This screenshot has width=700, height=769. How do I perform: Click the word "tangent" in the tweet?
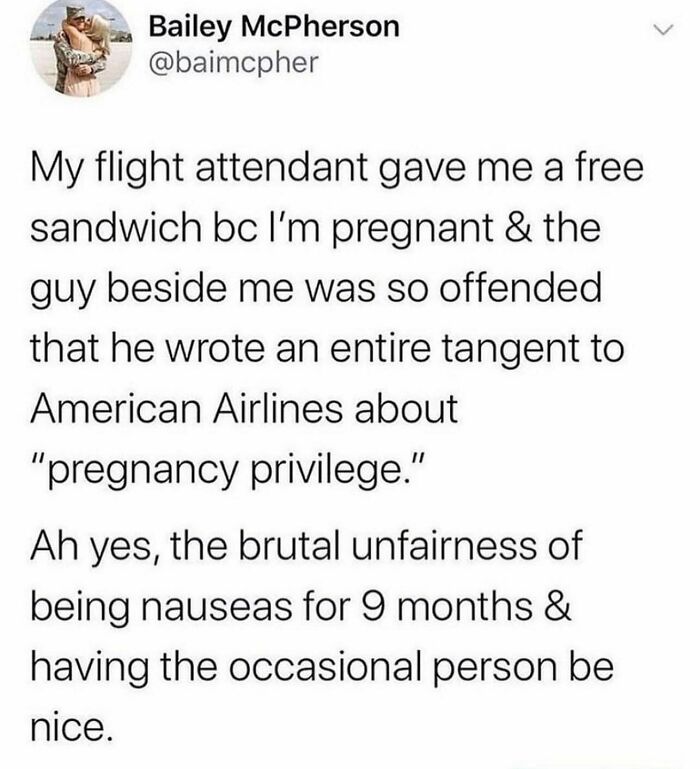510,350
